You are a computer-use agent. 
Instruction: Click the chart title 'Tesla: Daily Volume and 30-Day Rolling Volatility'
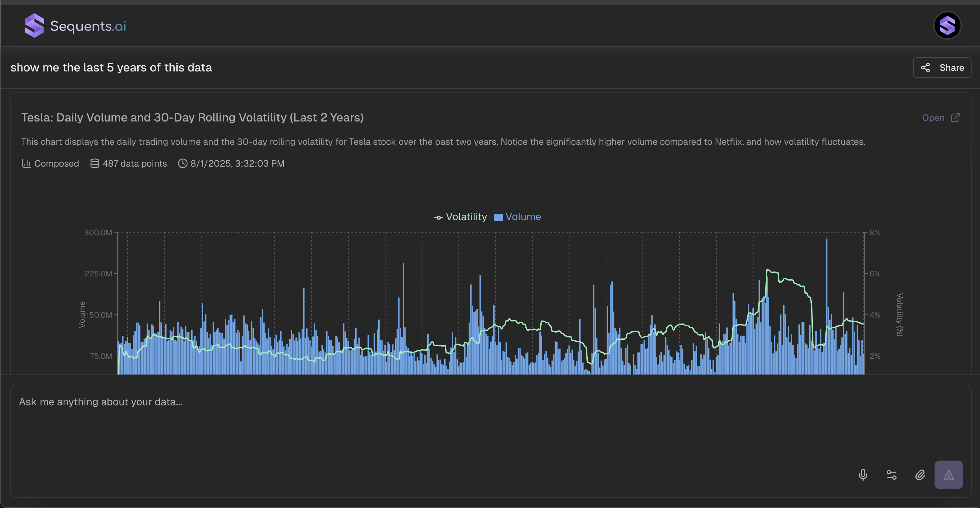(x=192, y=118)
